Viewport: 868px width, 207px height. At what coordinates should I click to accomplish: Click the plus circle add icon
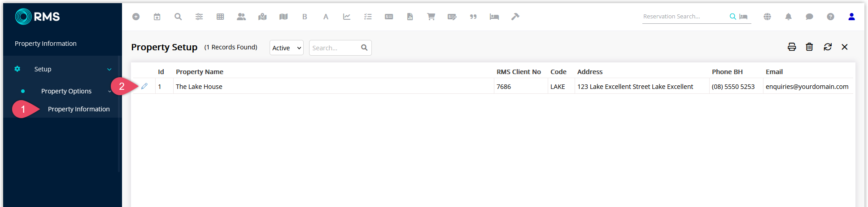tap(136, 17)
